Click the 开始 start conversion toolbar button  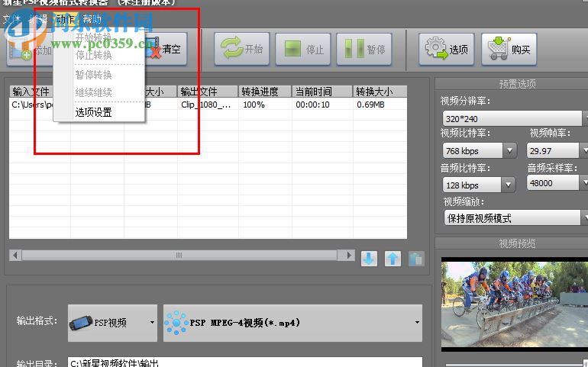point(242,49)
